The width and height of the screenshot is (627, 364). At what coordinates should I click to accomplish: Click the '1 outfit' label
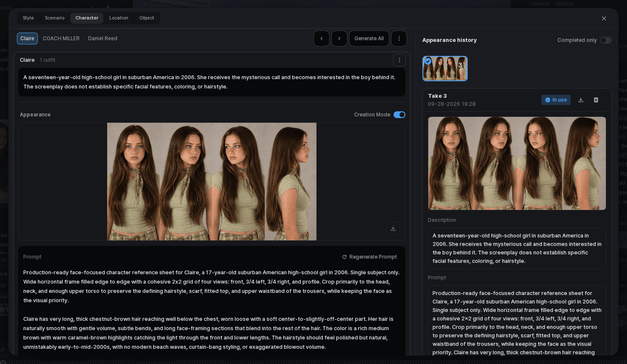(x=47, y=60)
